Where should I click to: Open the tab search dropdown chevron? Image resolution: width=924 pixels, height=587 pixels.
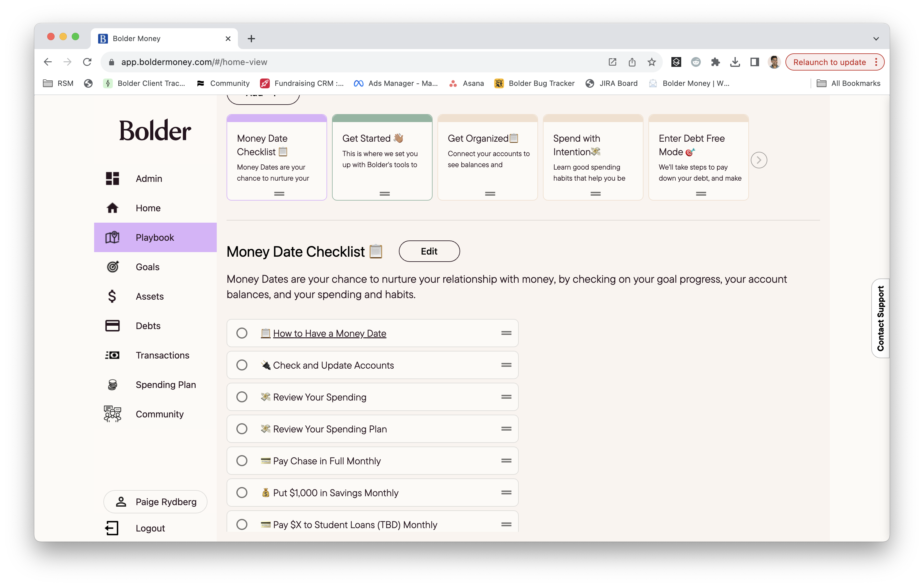[876, 38]
